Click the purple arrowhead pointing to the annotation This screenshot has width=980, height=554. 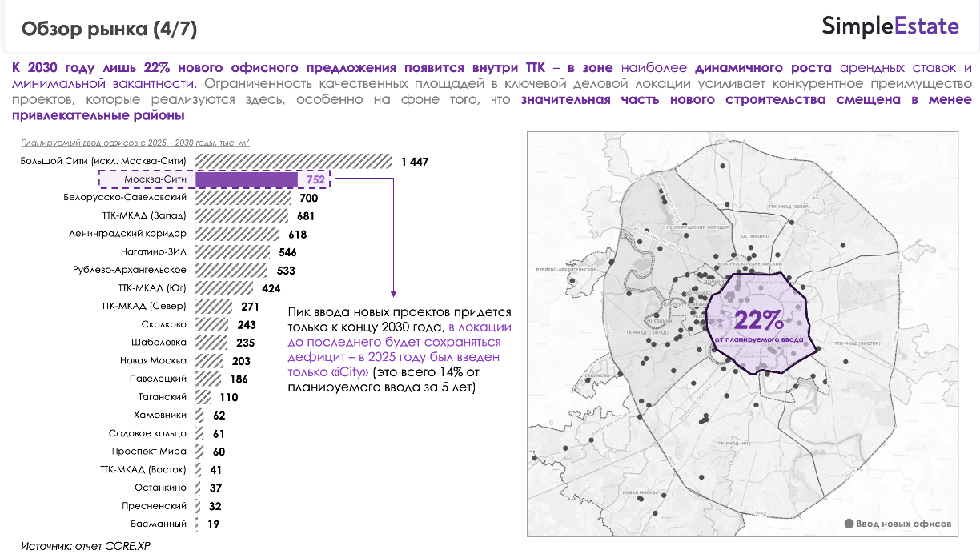(392, 294)
